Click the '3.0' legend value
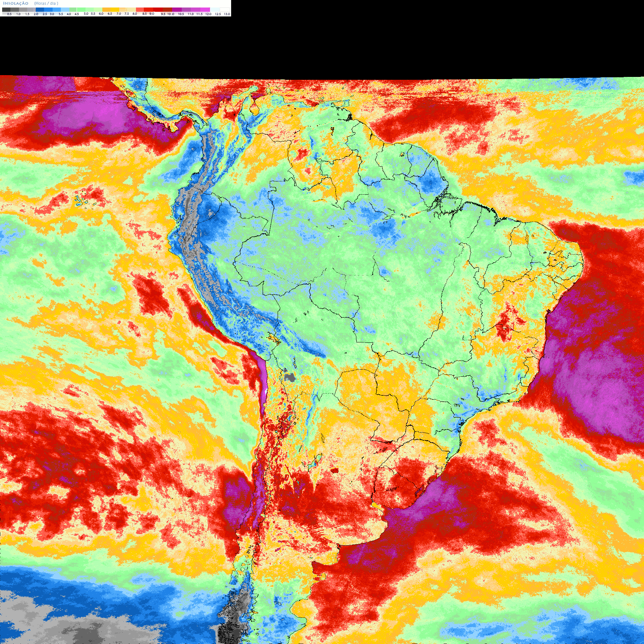Viewport: 644px width, 644px height. 52,14
